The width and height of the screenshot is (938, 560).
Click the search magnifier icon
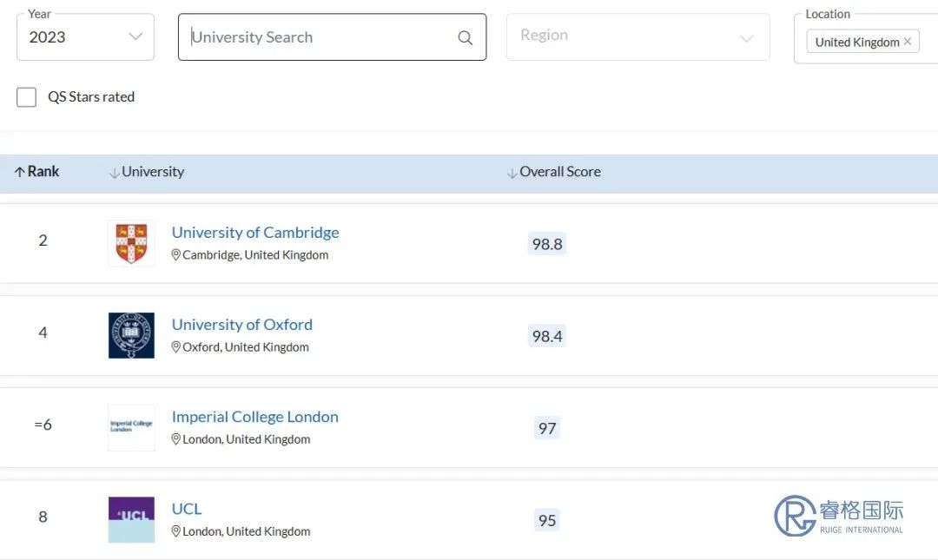pyautogui.click(x=465, y=37)
